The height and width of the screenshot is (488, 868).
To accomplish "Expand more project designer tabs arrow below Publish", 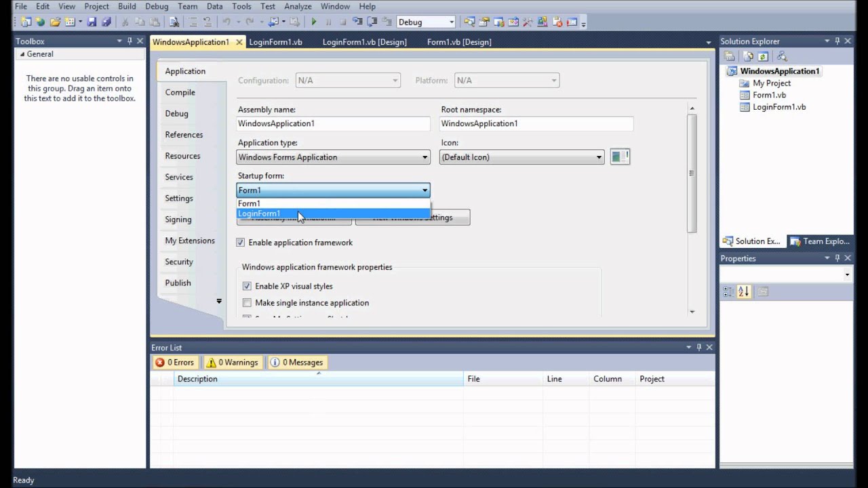I will click(219, 301).
